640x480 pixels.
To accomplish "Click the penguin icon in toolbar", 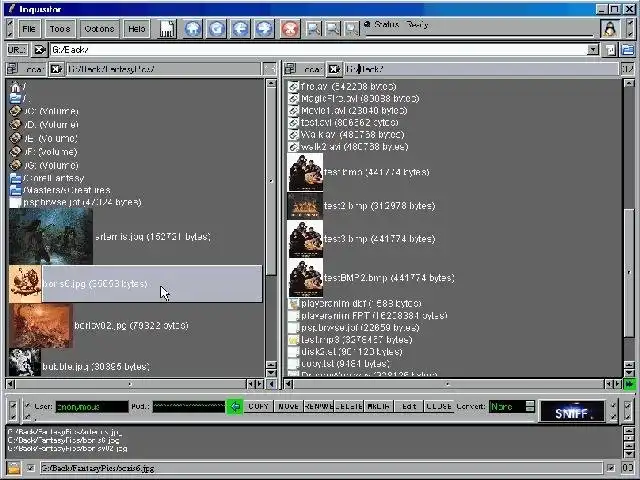I will (610, 29).
